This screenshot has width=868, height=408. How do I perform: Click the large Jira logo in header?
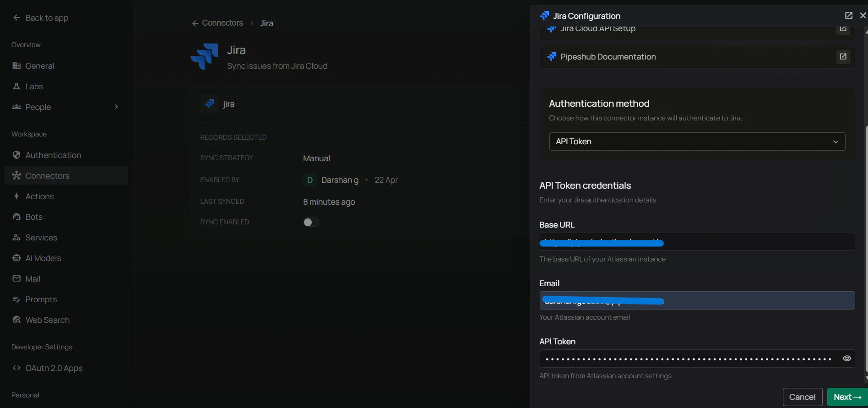pyautogui.click(x=205, y=57)
